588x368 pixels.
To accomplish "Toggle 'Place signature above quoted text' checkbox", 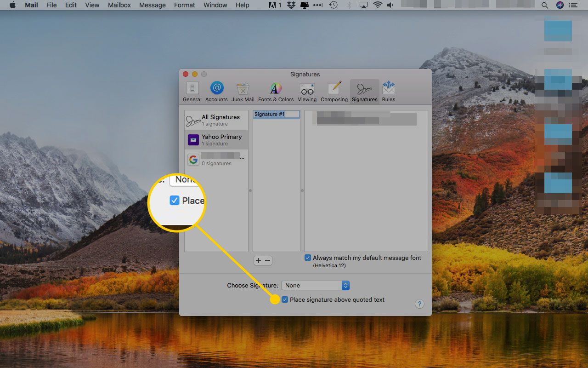I will click(x=285, y=299).
